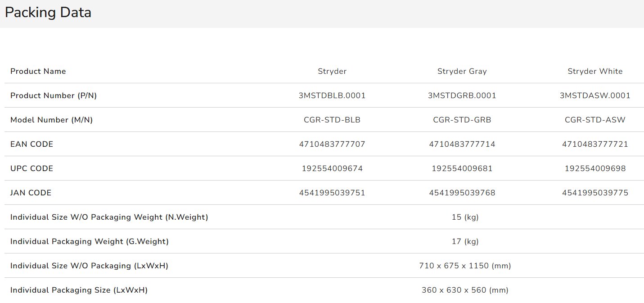Click the 15 (kg) net weight value
Viewport: 644px width, 303px height.
click(x=465, y=217)
